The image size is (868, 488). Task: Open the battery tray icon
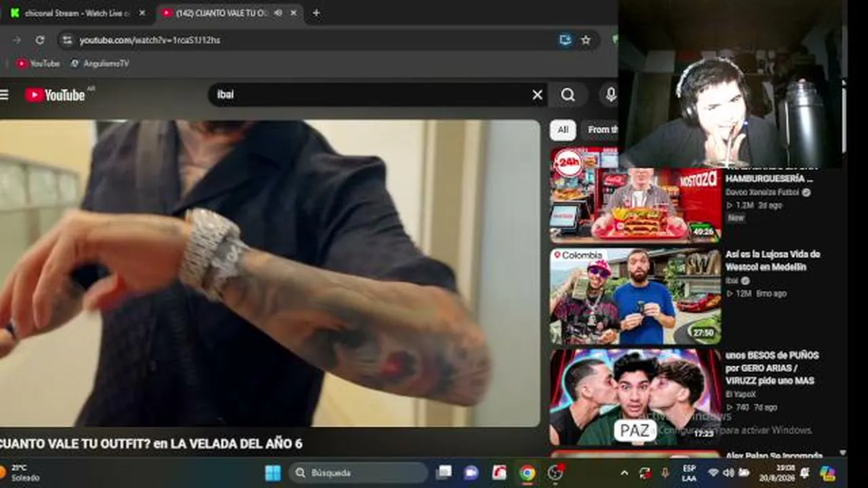pyautogui.click(x=744, y=472)
